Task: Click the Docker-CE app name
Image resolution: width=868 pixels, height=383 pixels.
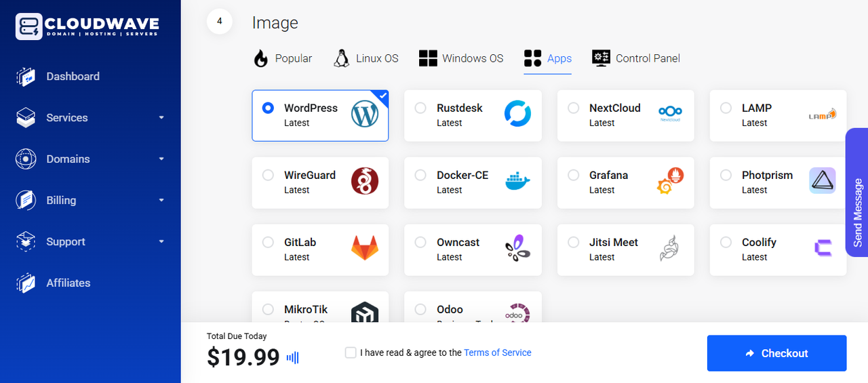Action: tap(462, 175)
